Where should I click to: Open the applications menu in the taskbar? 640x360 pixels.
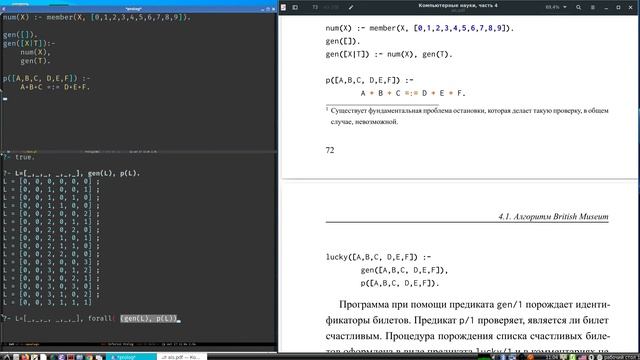pos(7,357)
